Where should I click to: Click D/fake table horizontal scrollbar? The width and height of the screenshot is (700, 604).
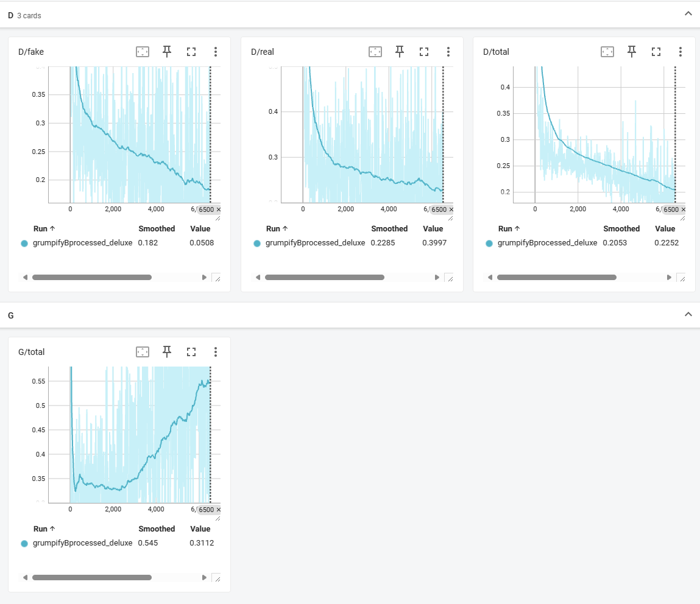point(92,278)
